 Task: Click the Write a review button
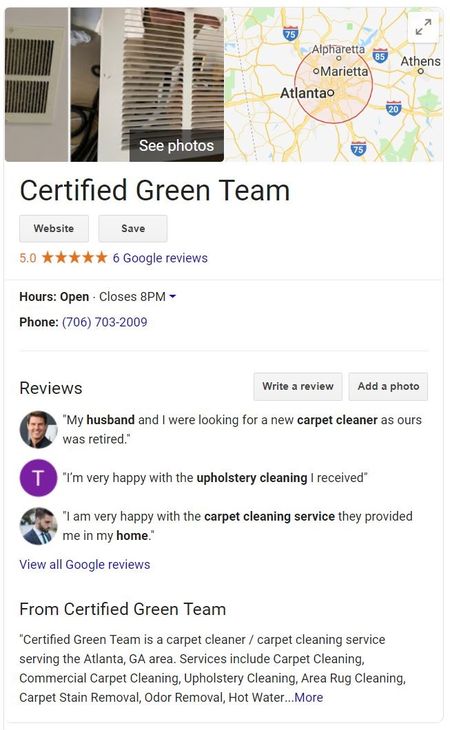(298, 386)
